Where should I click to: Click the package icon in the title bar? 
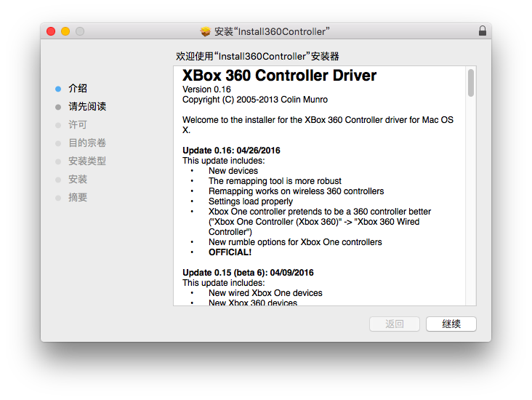pos(206,31)
